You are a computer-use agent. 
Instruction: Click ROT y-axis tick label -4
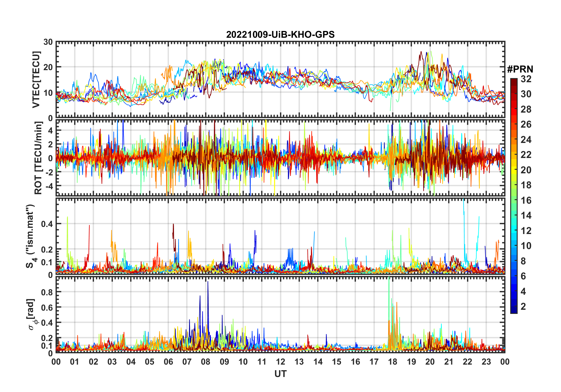[x=49, y=186]
